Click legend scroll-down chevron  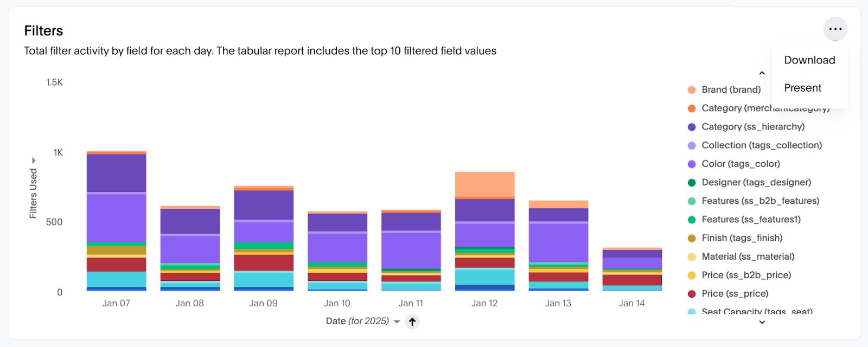pyautogui.click(x=762, y=322)
